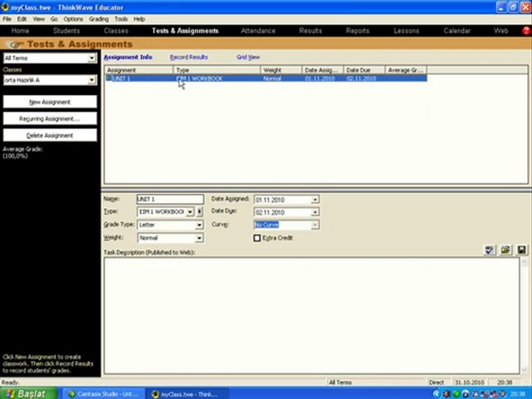Select the Tests & Assignments tab
Viewport: 532px width, 399px height.
(x=185, y=30)
